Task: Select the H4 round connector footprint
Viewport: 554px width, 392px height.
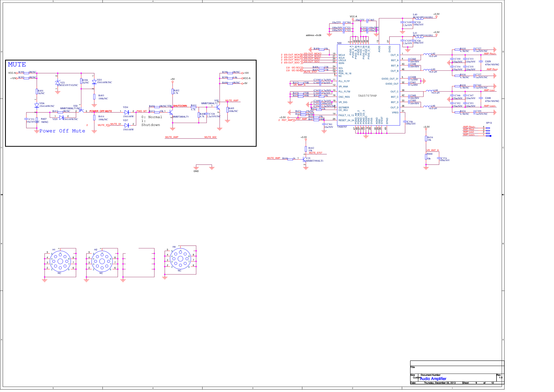Action: (181, 259)
